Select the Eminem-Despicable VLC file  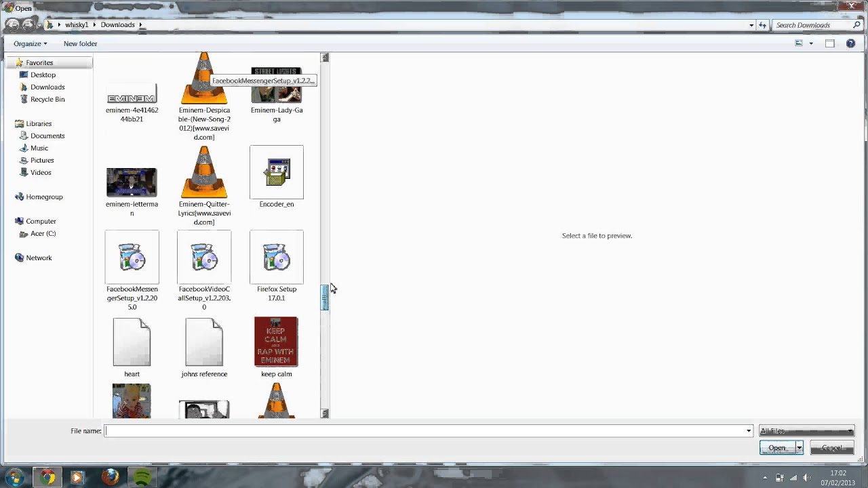click(204, 95)
